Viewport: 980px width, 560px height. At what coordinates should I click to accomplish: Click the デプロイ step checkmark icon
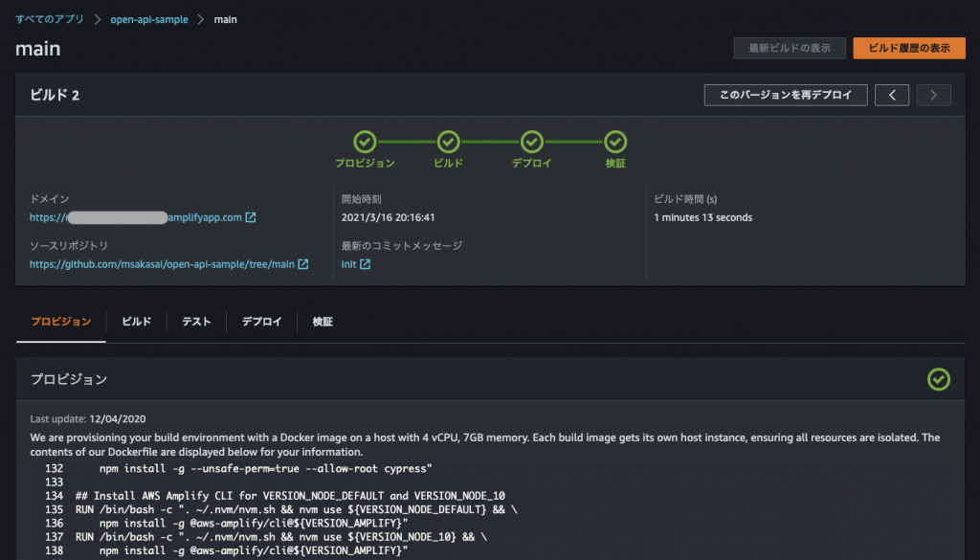point(532,142)
